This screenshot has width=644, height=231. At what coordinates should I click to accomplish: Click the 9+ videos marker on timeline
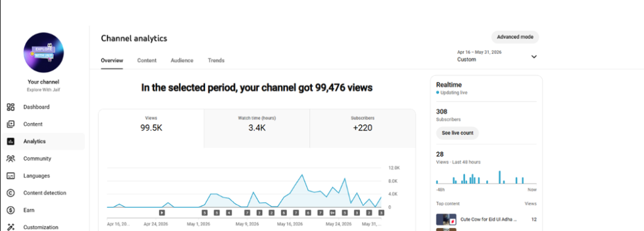coord(332,213)
